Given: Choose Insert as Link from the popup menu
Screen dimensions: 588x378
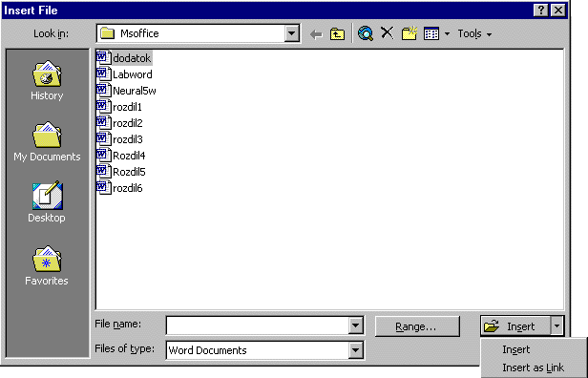Looking at the screenshot, I should (533, 367).
